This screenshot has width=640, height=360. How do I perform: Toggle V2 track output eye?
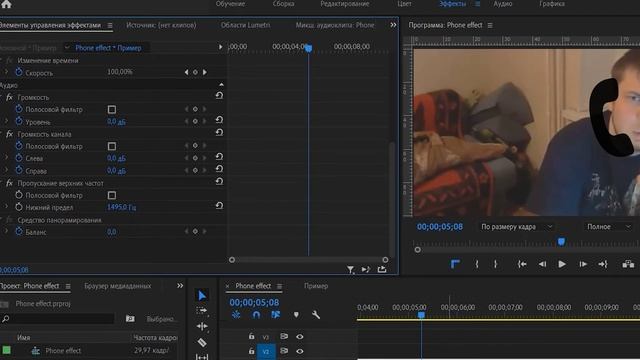(300, 351)
